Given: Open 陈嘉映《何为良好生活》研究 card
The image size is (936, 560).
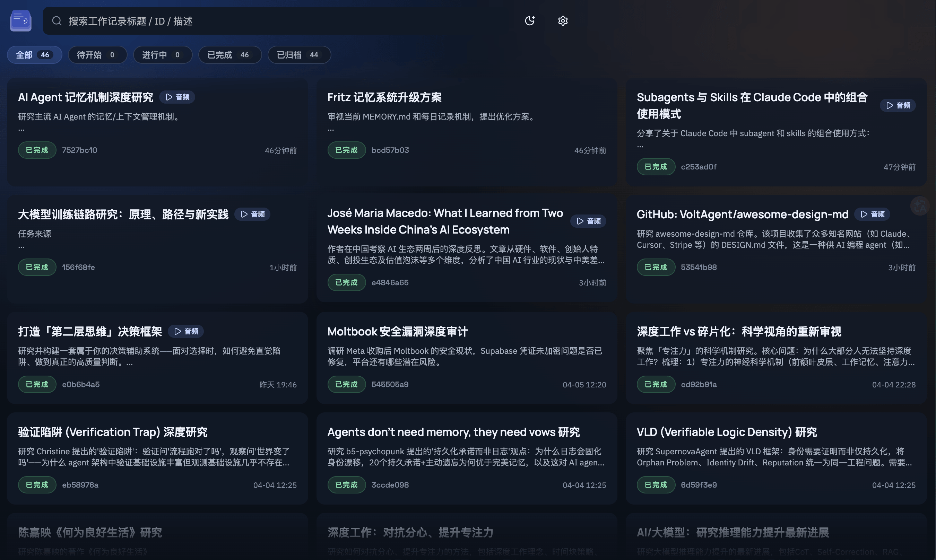Looking at the screenshot, I should click(x=157, y=536).
